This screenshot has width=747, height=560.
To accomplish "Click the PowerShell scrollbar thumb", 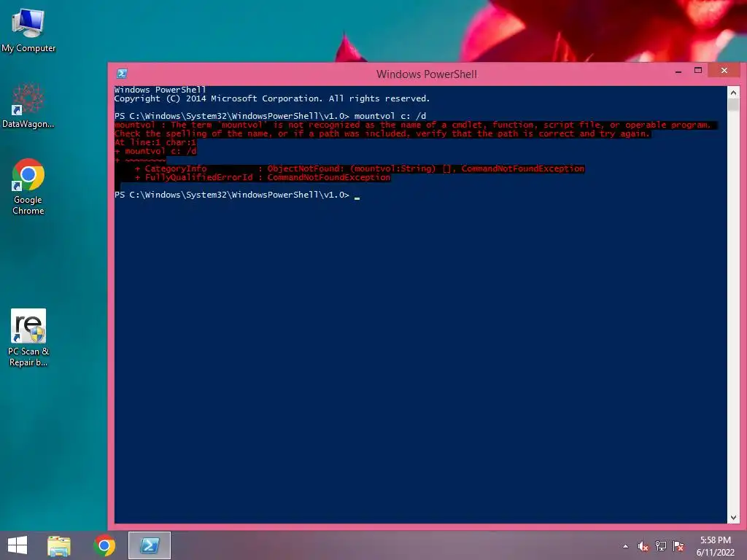I will (x=733, y=104).
